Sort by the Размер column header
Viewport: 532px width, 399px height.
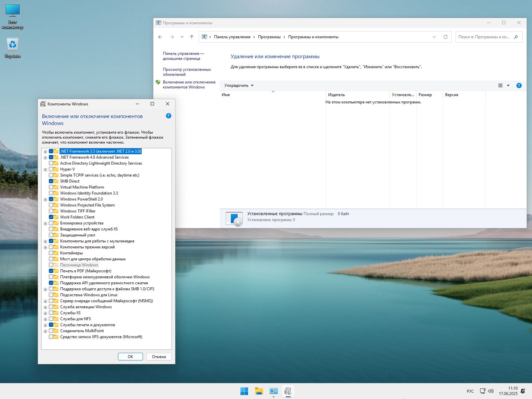pos(430,95)
